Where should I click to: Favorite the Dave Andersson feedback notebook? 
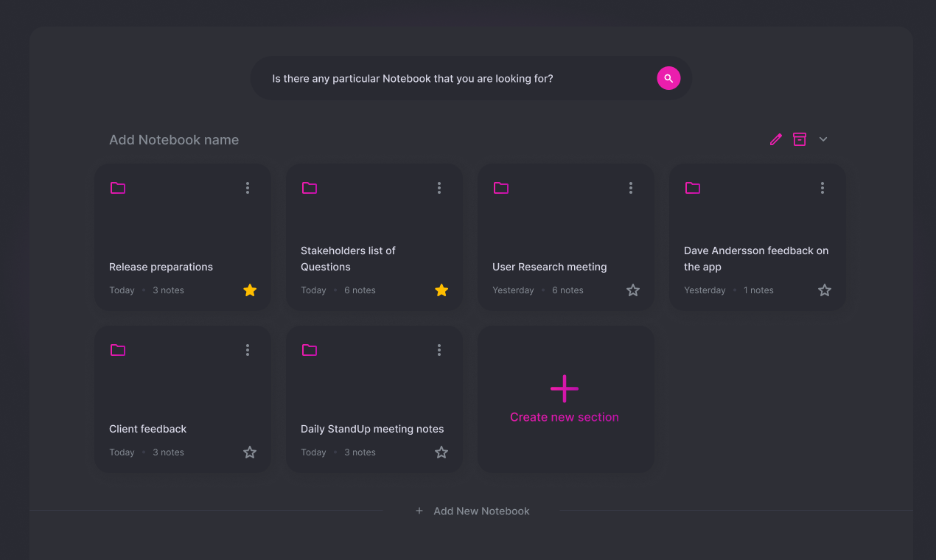(x=825, y=290)
